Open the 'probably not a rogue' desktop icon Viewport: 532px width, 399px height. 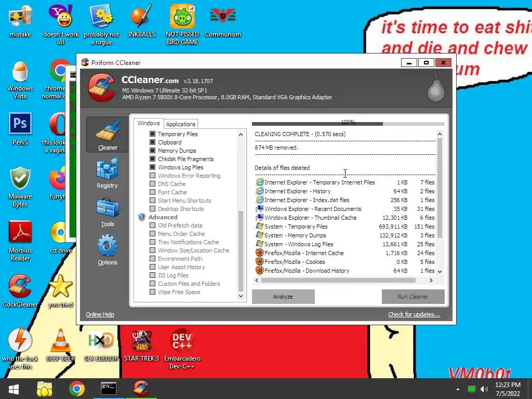(101, 24)
